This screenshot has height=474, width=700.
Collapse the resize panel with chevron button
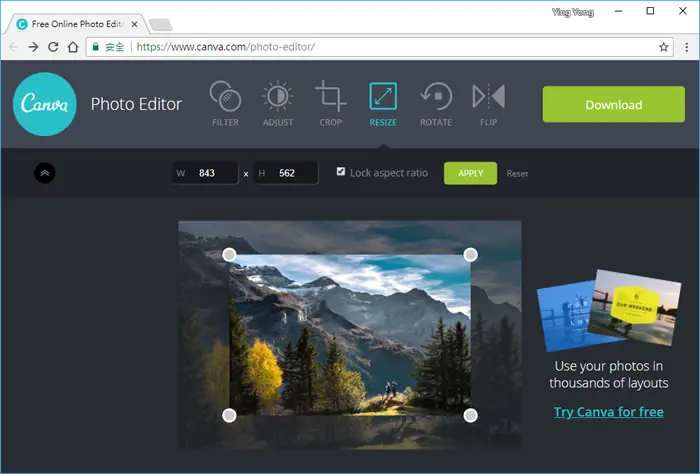coord(45,173)
